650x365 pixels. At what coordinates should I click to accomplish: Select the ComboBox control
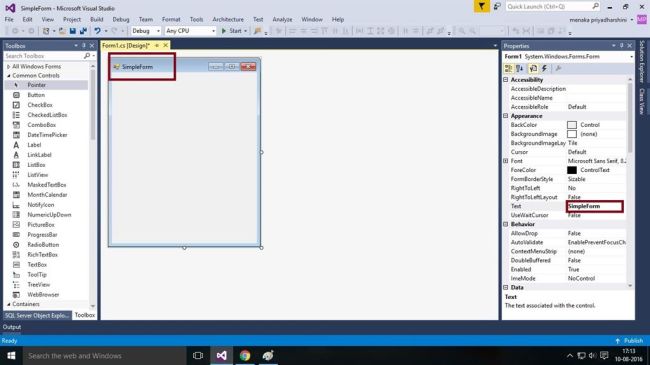(x=41, y=125)
